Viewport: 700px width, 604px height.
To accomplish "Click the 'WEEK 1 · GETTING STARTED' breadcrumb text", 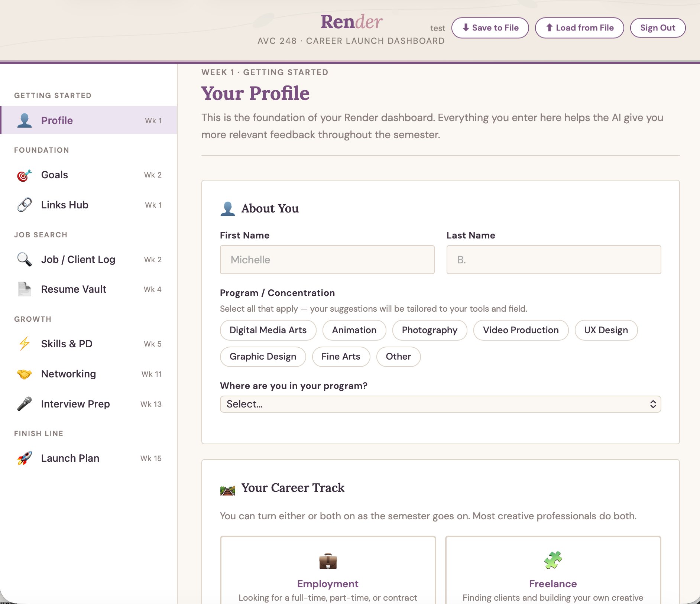I will 265,72.
